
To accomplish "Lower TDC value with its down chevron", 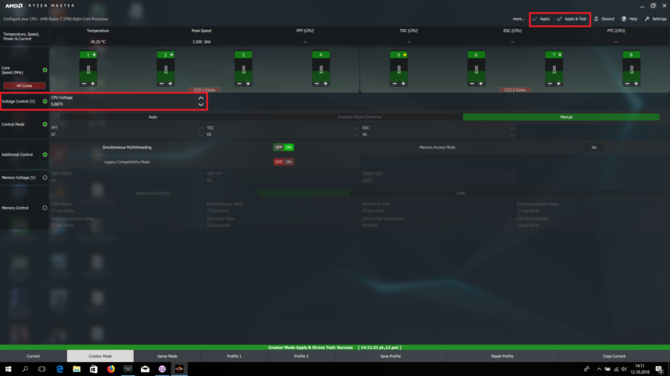I will [x=356, y=135].
